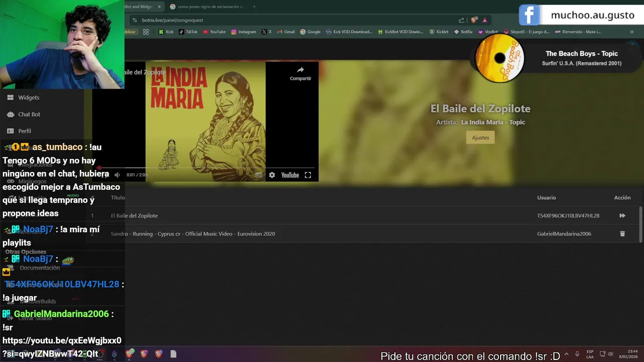
Task: Open Perfil in the sidebar
Action: [x=25, y=131]
